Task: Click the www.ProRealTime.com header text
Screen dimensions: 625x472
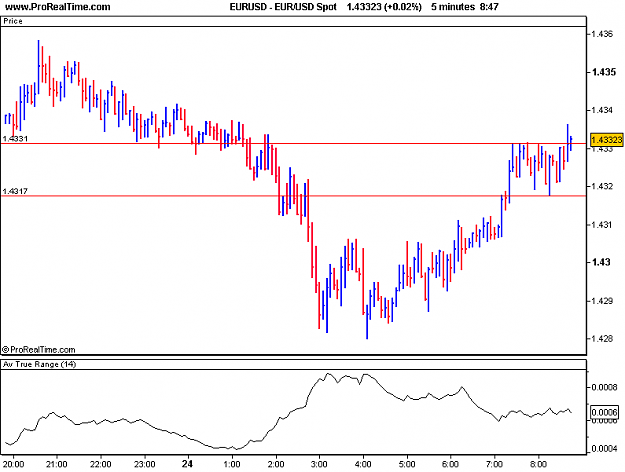Action: pyautogui.click(x=58, y=7)
